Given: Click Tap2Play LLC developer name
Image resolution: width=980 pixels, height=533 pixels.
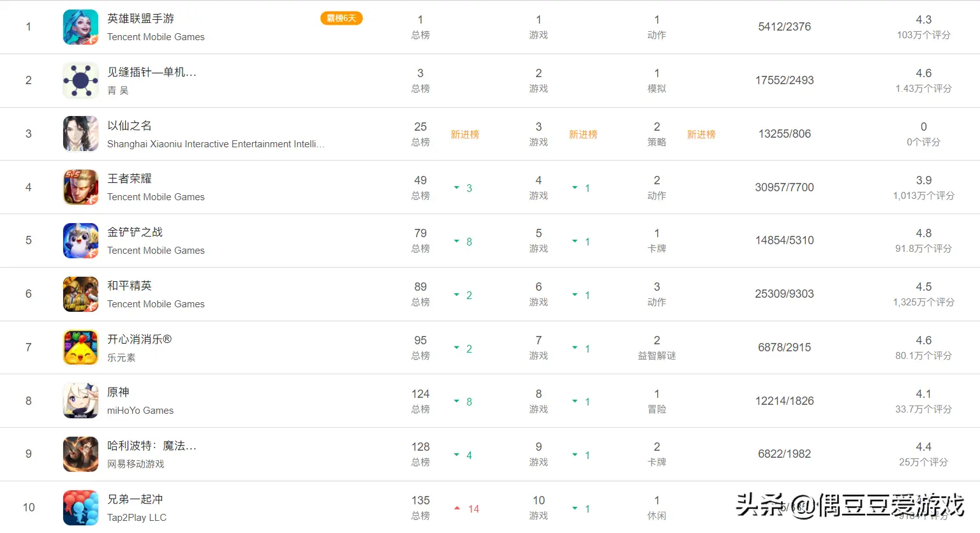Looking at the screenshot, I should (137, 518).
